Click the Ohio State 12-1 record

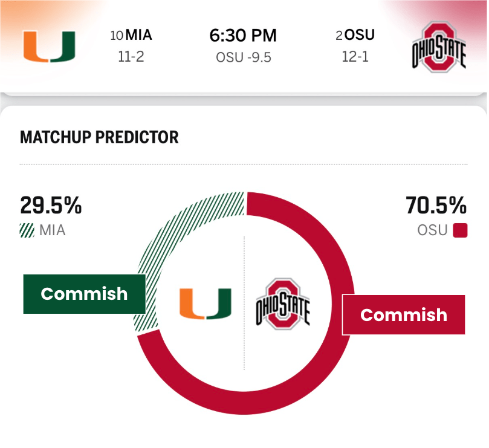[355, 57]
